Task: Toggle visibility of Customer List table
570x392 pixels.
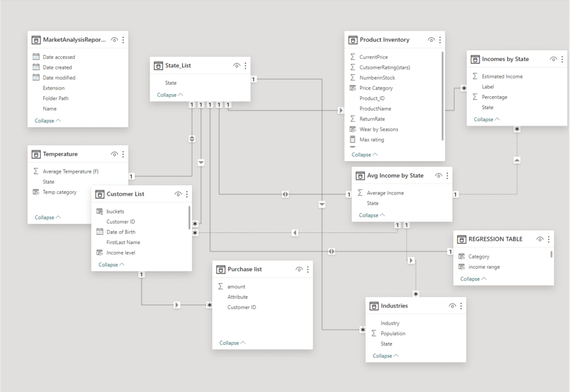Action: click(178, 194)
